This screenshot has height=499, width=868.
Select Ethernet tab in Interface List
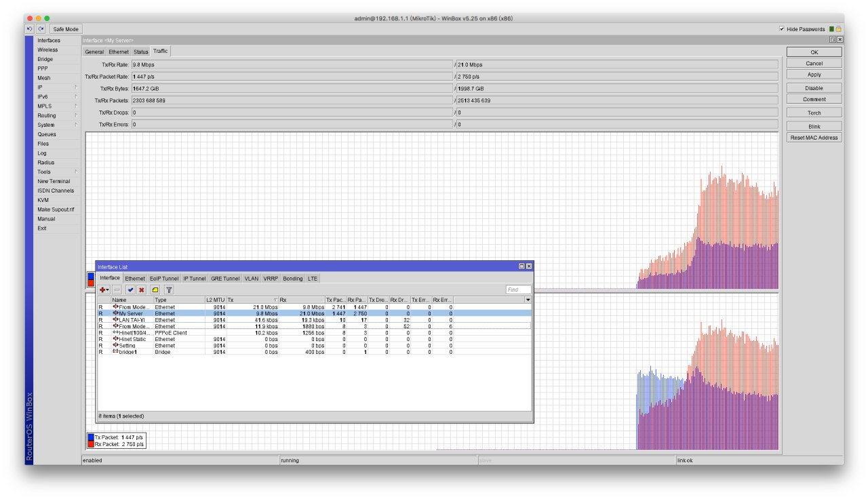point(135,279)
